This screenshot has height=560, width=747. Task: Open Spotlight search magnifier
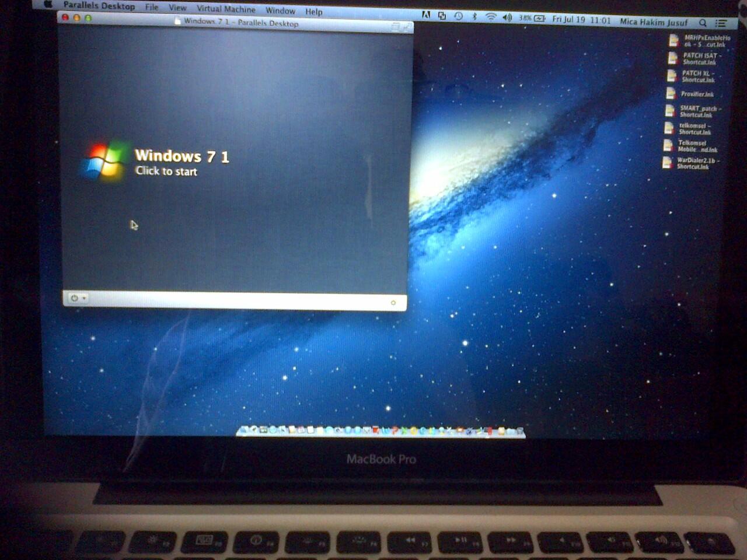[703, 23]
